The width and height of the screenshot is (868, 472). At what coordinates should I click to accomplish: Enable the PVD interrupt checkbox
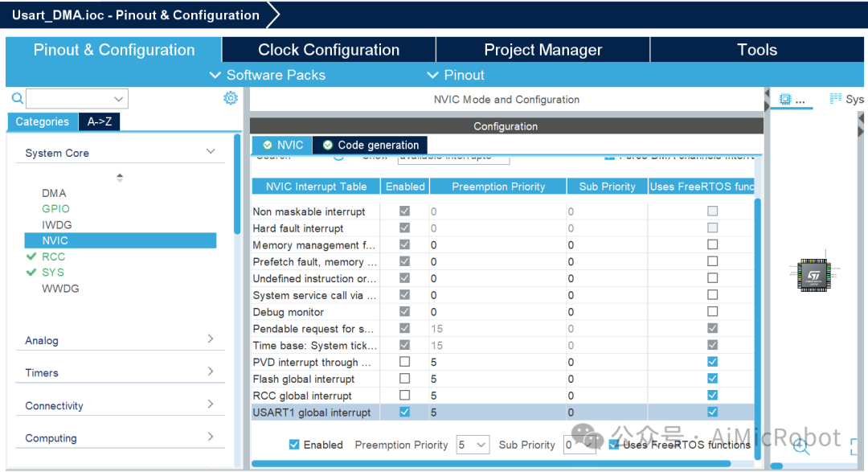(404, 362)
